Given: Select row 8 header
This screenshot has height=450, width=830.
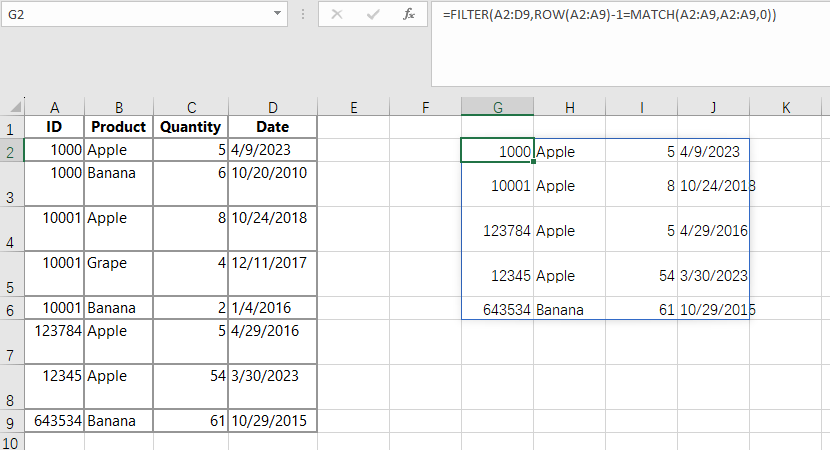Looking at the screenshot, I should click(12, 387).
